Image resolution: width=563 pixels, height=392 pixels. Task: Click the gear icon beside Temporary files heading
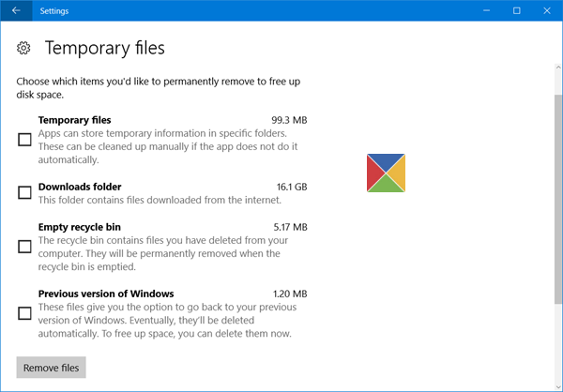coord(25,47)
